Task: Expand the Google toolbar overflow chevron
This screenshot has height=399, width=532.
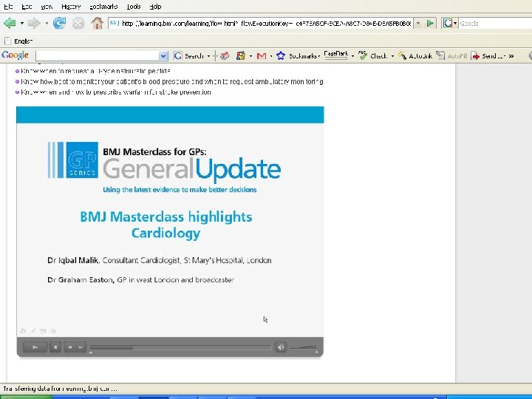Action: pos(511,56)
